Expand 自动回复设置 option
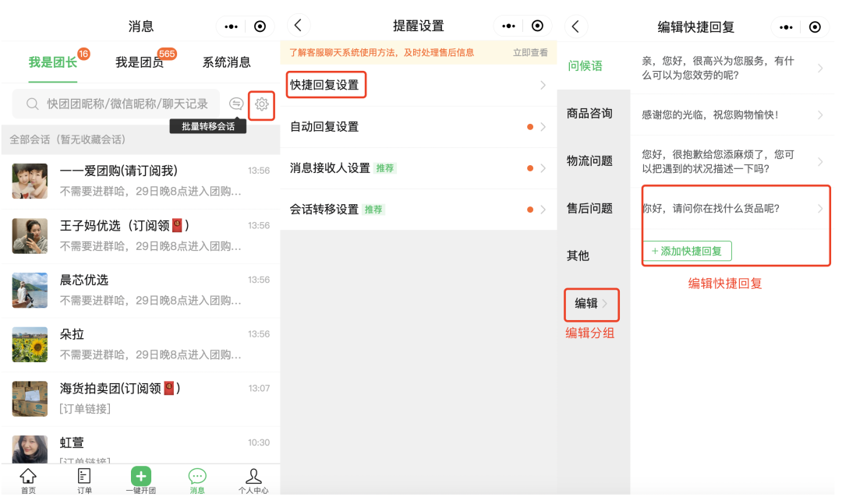The image size is (842, 504). coord(418,126)
